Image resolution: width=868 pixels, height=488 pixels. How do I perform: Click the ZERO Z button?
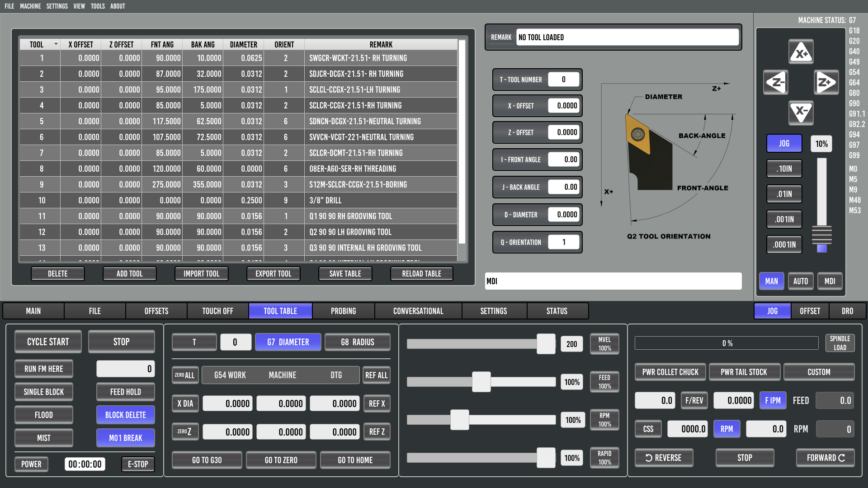pyautogui.click(x=184, y=432)
